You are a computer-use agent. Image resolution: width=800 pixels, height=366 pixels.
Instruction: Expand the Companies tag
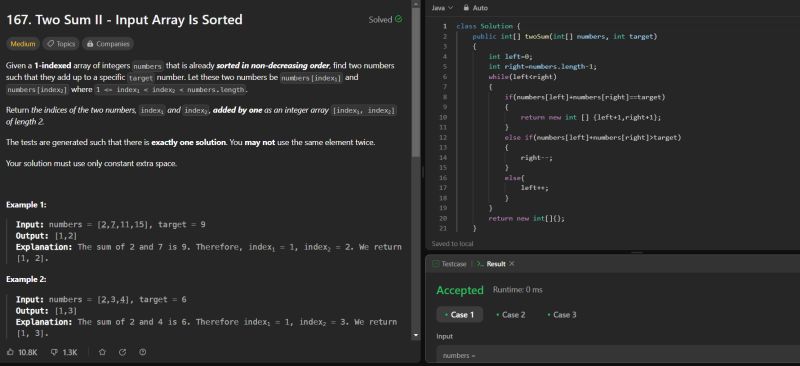[x=108, y=44]
